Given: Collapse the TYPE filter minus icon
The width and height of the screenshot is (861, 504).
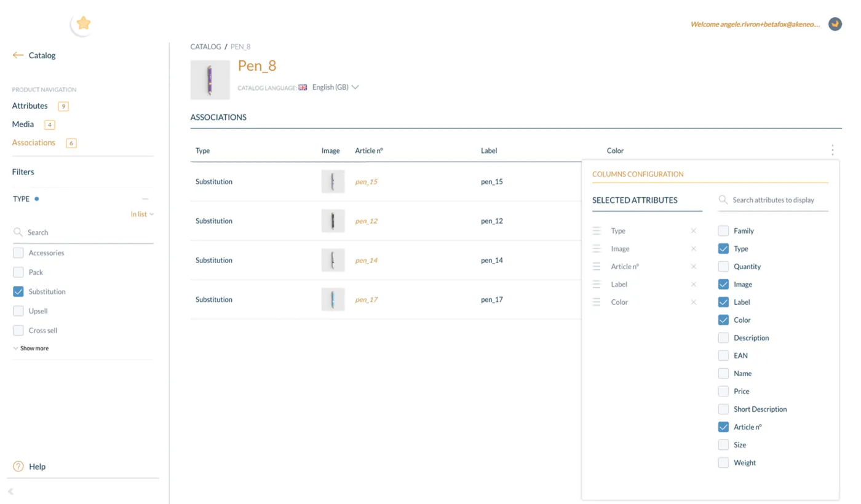Looking at the screenshot, I should pyautogui.click(x=145, y=199).
